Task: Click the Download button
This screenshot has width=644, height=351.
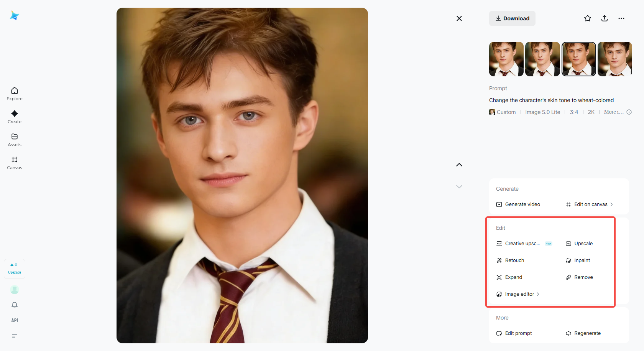Action: tap(512, 18)
